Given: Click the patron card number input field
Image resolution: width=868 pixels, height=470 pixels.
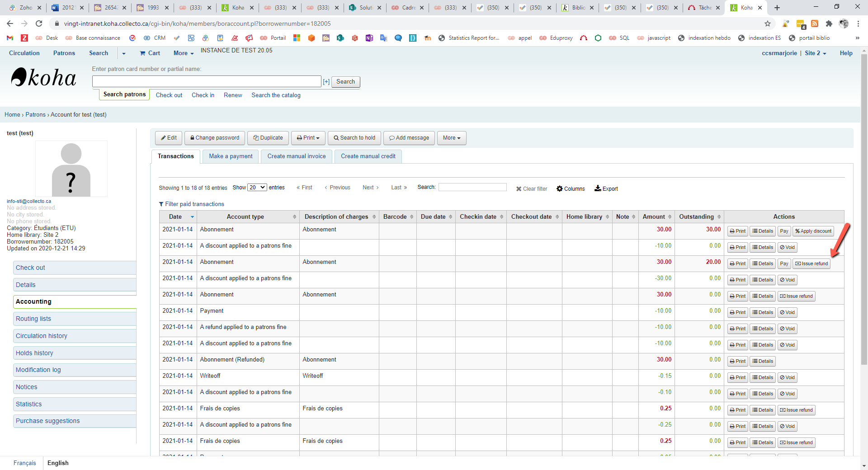Looking at the screenshot, I should pyautogui.click(x=207, y=82).
